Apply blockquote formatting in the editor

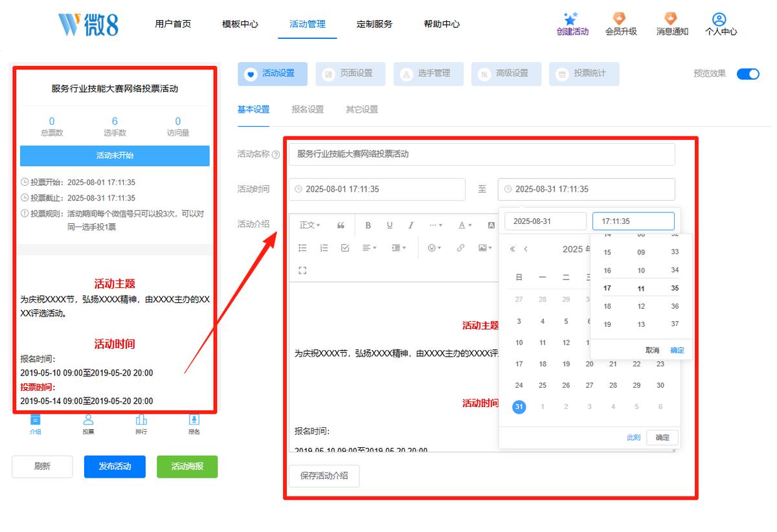click(341, 225)
